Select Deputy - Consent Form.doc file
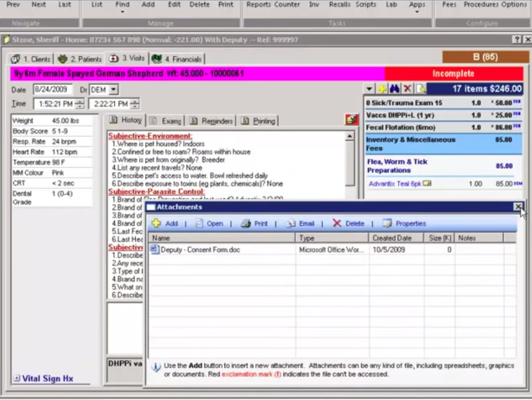Image resolution: width=532 pixels, height=400 pixels. click(193, 249)
